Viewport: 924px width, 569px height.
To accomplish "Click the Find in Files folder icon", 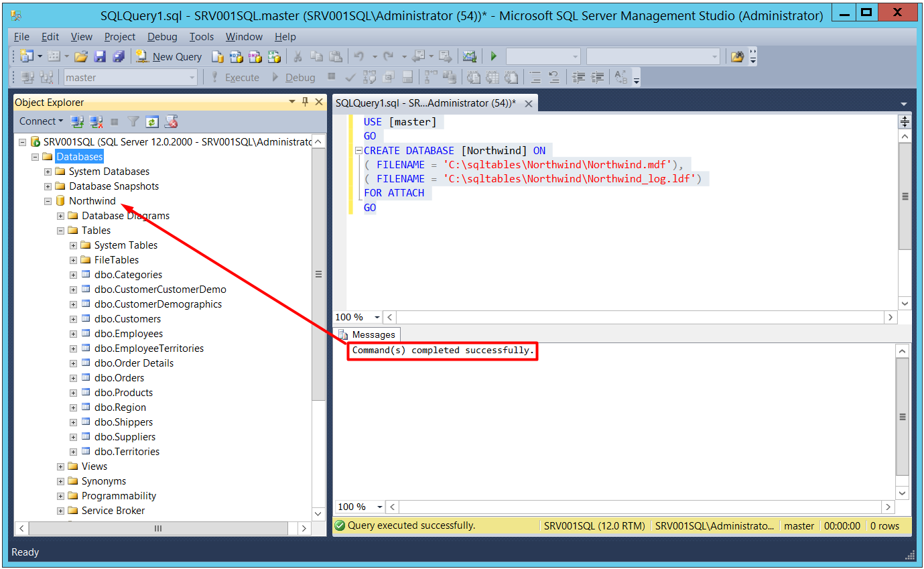I will point(737,57).
